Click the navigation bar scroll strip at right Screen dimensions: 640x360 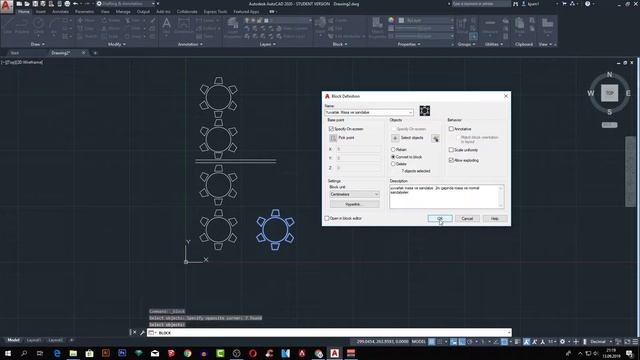click(630, 171)
